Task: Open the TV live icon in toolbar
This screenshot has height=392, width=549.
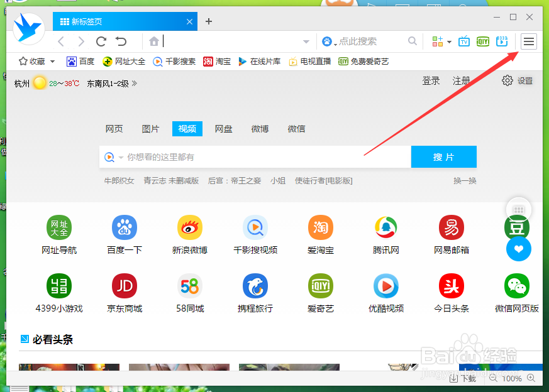Action: [464, 41]
